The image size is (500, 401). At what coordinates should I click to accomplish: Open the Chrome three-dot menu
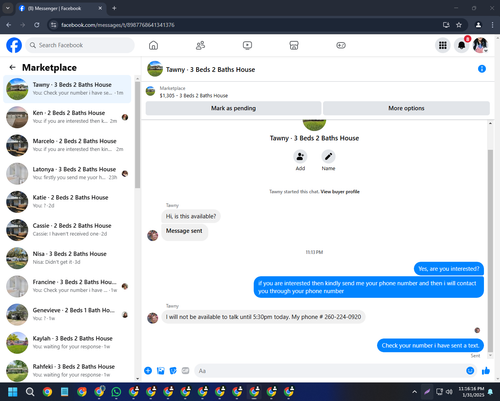(x=492, y=25)
